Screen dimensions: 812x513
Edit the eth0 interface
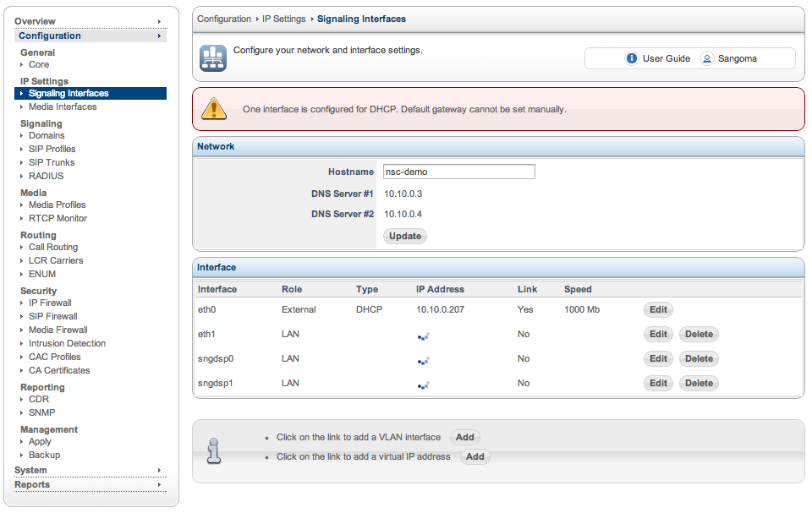(658, 309)
